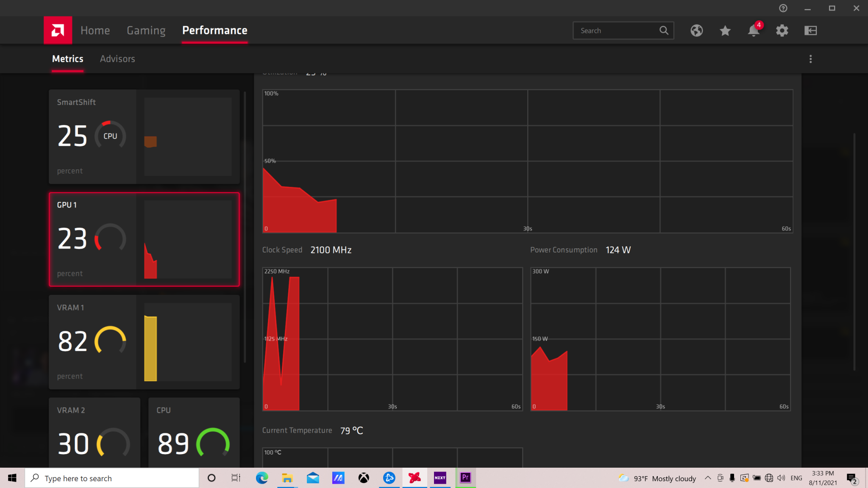This screenshot has height=488, width=868.
Task: Open NZXT CAM from taskbar
Action: coord(440,478)
